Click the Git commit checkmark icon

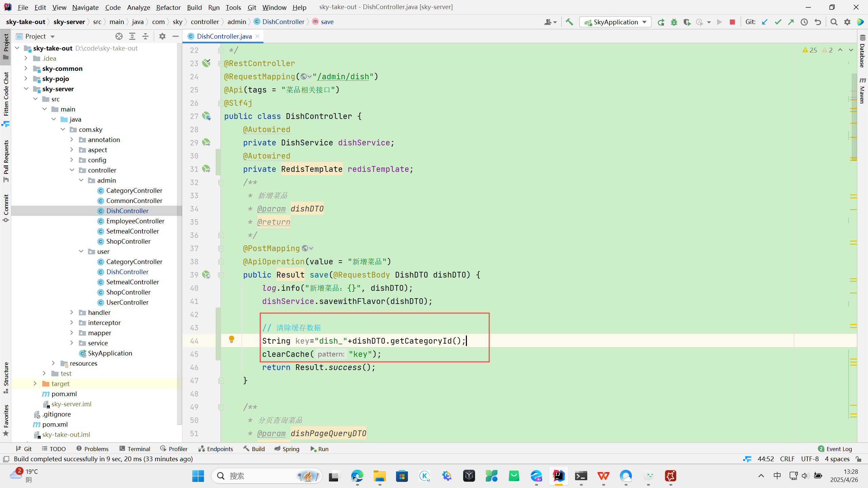[x=778, y=22]
